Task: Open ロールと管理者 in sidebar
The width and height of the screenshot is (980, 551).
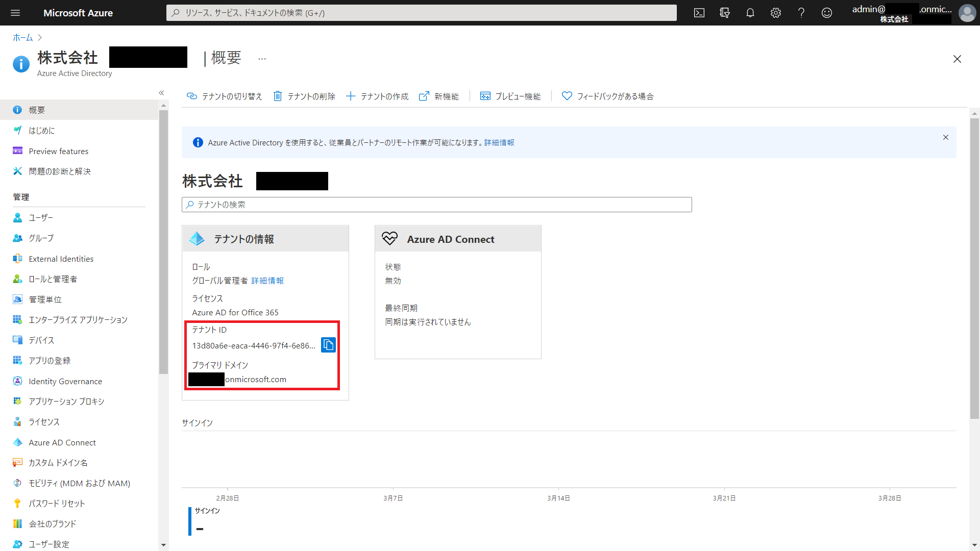Action: click(79, 279)
